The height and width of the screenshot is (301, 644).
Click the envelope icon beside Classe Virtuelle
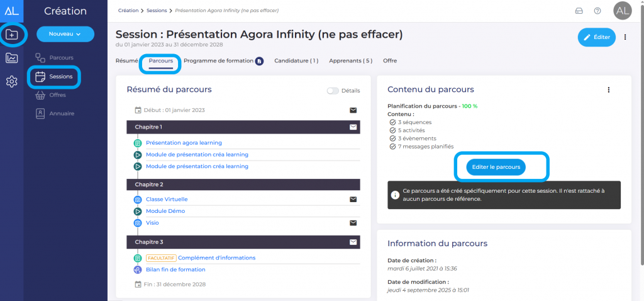click(x=353, y=199)
